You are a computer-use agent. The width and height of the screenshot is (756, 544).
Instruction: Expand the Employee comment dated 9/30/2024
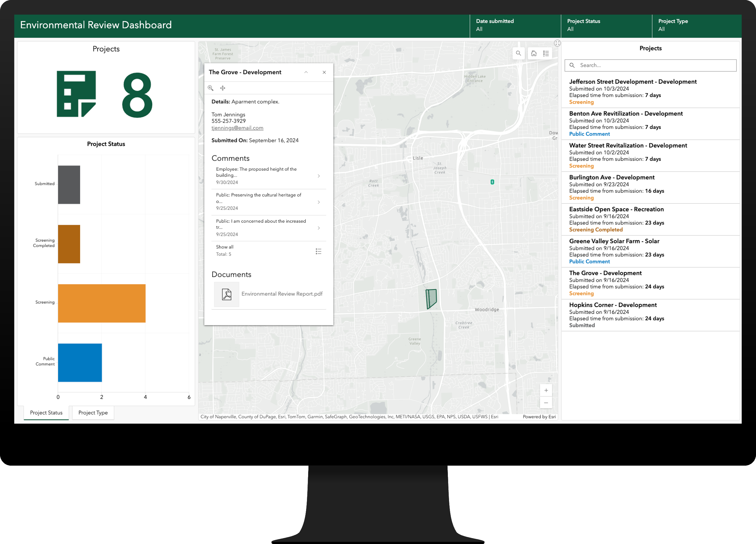[x=319, y=176]
